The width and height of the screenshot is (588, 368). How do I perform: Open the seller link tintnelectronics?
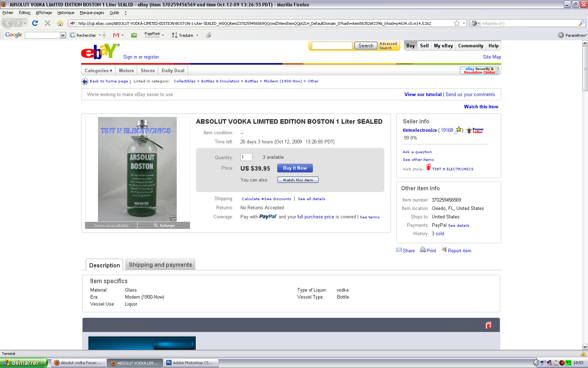pos(420,130)
